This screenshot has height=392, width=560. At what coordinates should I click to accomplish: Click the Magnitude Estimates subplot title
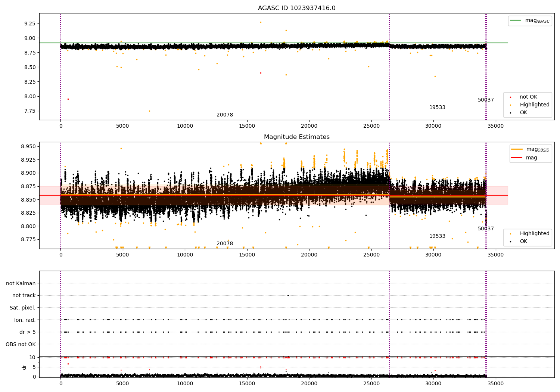click(x=296, y=137)
